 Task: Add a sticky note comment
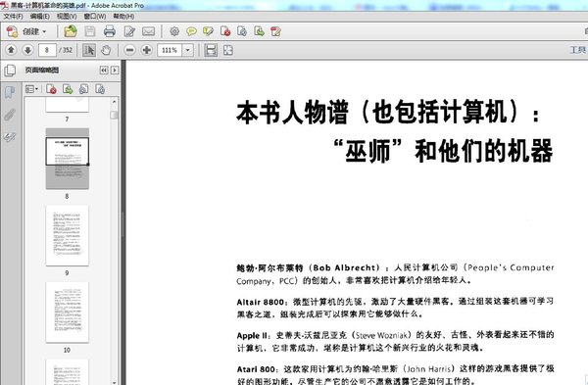tap(191, 31)
